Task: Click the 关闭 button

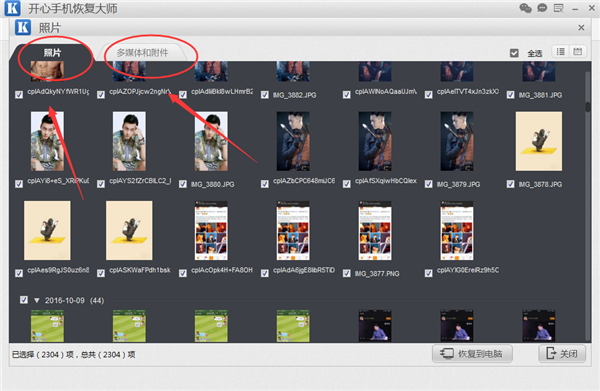Action: tap(562, 354)
